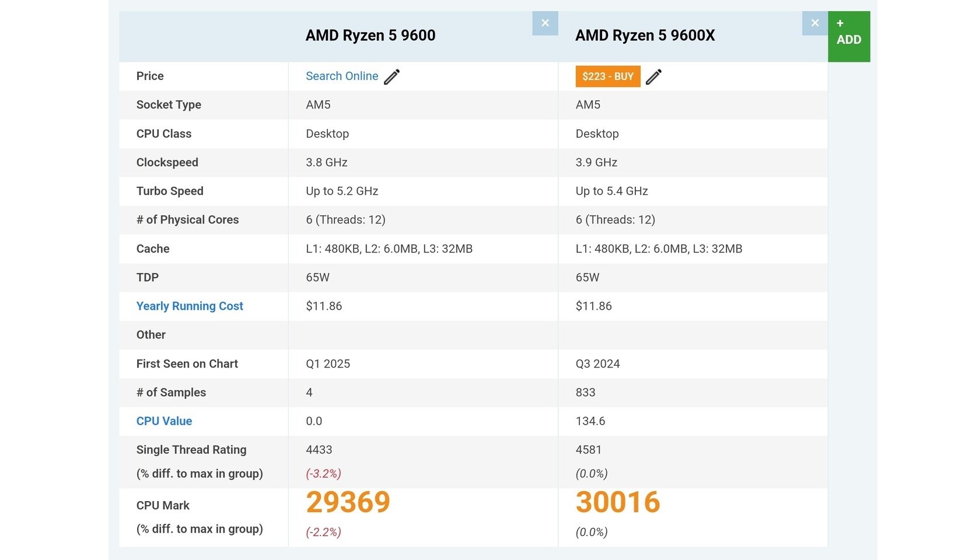Click the $223 - BUY button
Image resolution: width=972 pixels, height=560 pixels.
pyautogui.click(x=608, y=76)
